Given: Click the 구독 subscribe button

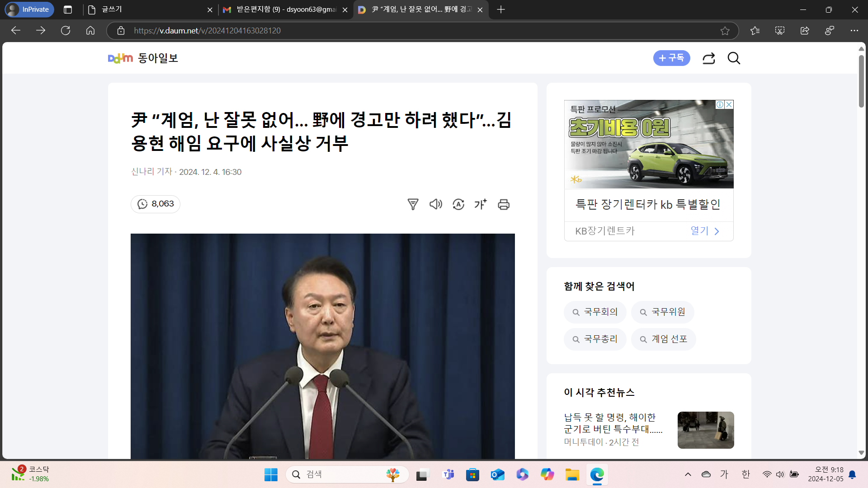Looking at the screenshot, I should tap(671, 58).
